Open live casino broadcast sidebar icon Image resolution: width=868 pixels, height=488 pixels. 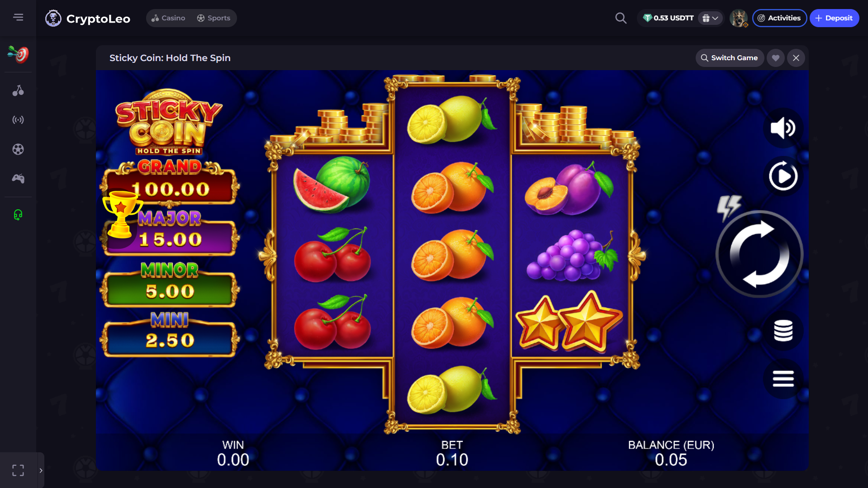point(18,120)
